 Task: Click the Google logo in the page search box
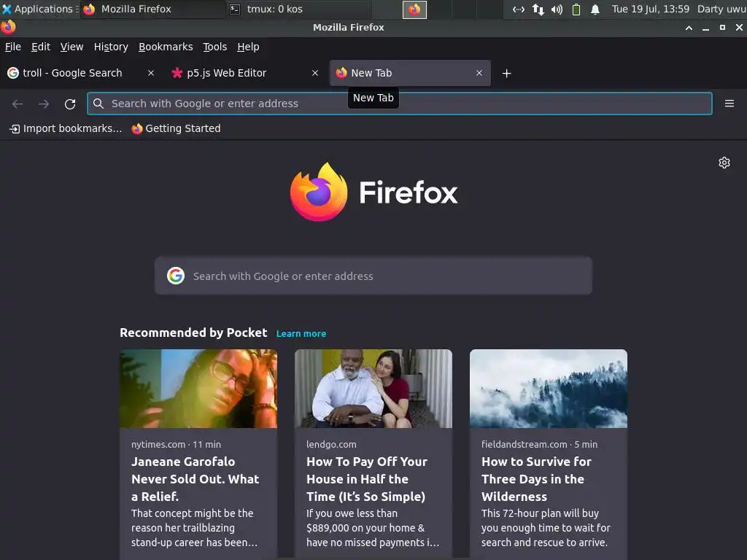pos(176,276)
